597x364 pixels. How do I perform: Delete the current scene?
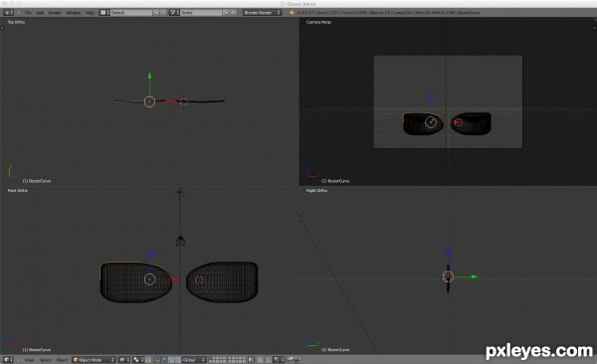(234, 13)
